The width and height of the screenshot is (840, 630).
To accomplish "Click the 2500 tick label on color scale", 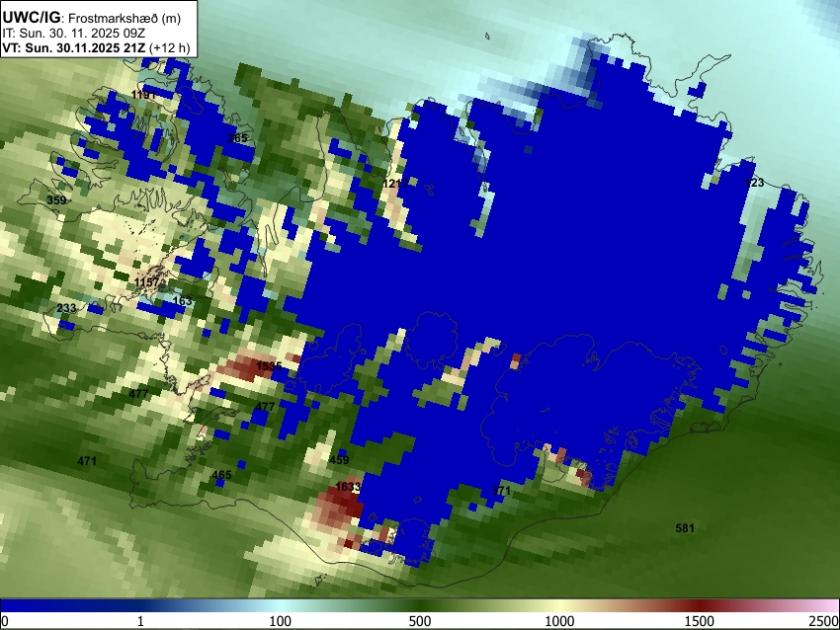I will coord(824,621).
